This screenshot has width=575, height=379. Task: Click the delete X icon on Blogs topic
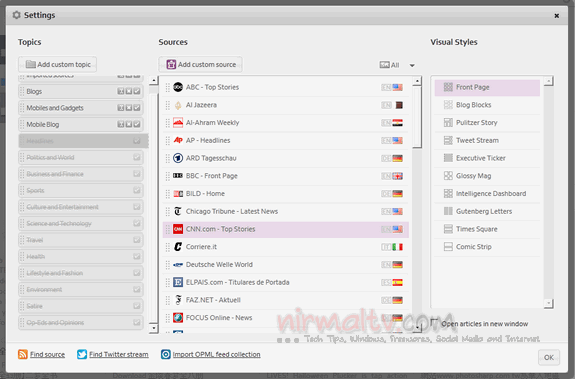click(129, 91)
